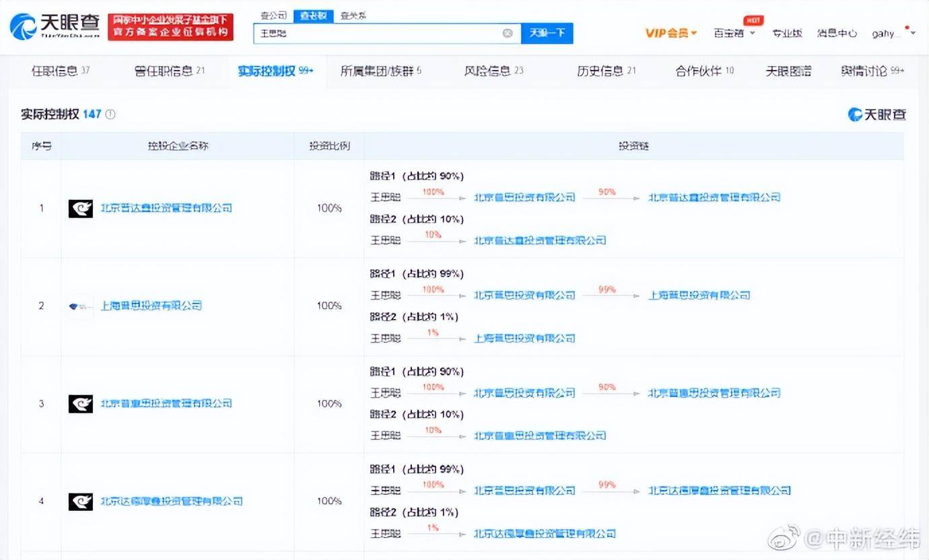Open 北京达德厚鑫投资管理有限公司 in name column
929x560 pixels.
172,501
